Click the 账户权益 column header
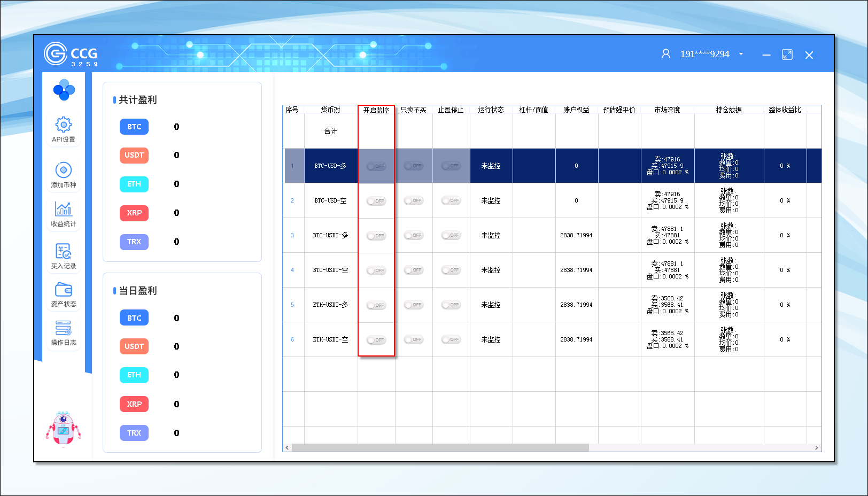 (x=576, y=110)
